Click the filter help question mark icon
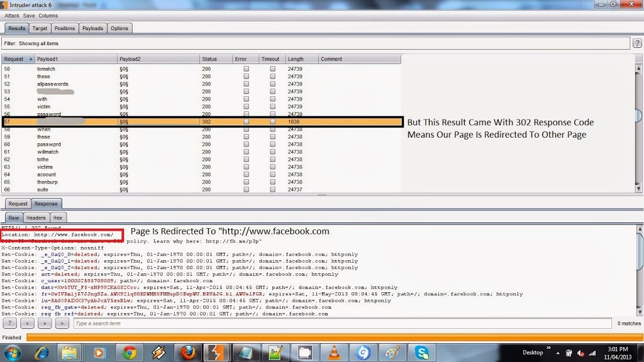The width and height of the screenshot is (644, 362). (x=637, y=43)
